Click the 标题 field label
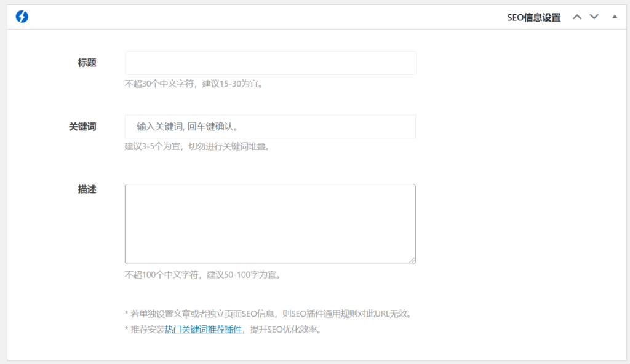 tap(87, 63)
